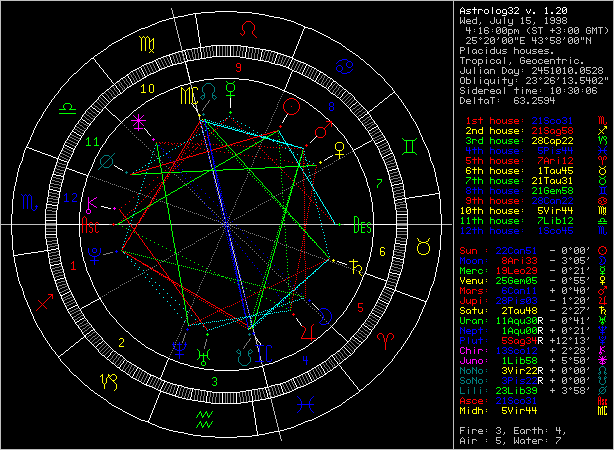
Task: Click the red Leo sign on outer ring
Action: coord(249,30)
